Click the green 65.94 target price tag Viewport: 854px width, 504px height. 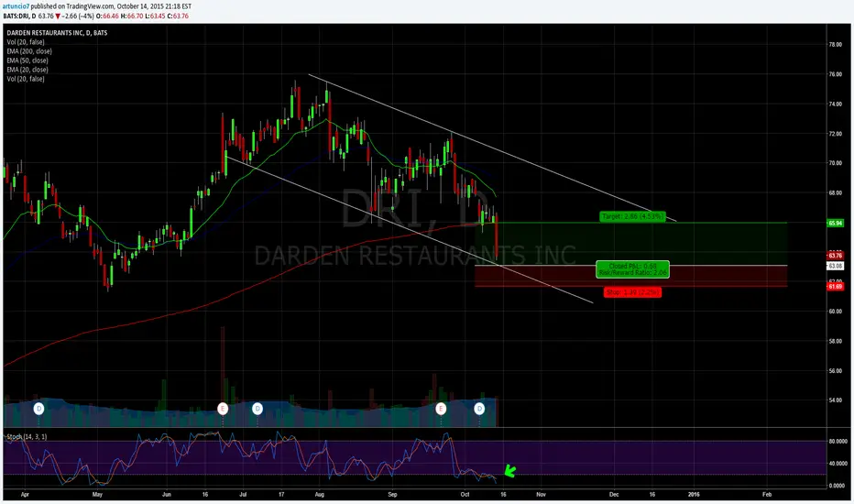(835, 223)
